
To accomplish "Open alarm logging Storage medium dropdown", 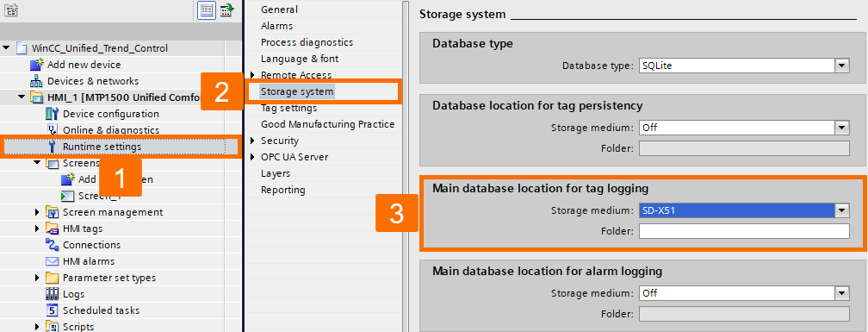I will tap(842, 292).
